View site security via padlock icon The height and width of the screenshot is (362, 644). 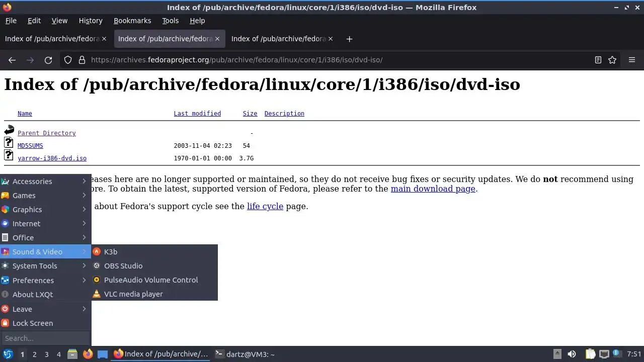[82, 60]
